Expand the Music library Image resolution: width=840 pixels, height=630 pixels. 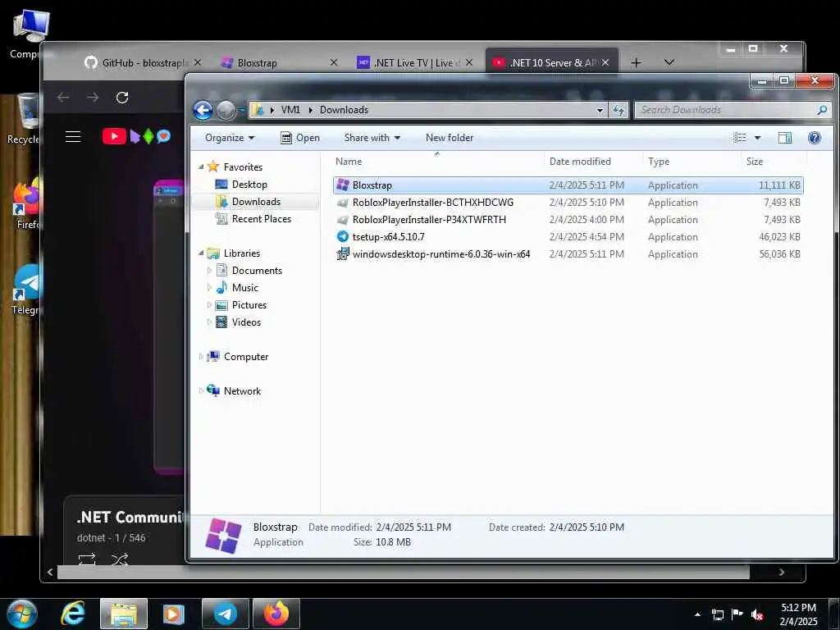tap(209, 288)
